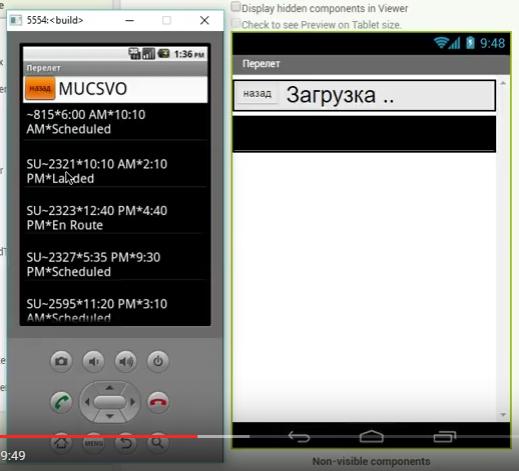Click the Загрузка .. label in Viewer
The image size is (519, 471).
tap(340, 95)
